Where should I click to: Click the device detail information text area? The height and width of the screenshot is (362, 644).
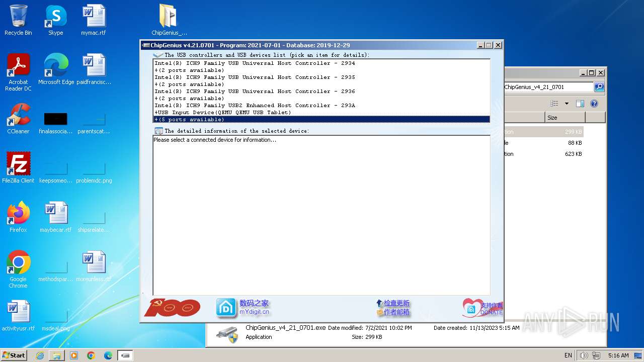(321, 215)
